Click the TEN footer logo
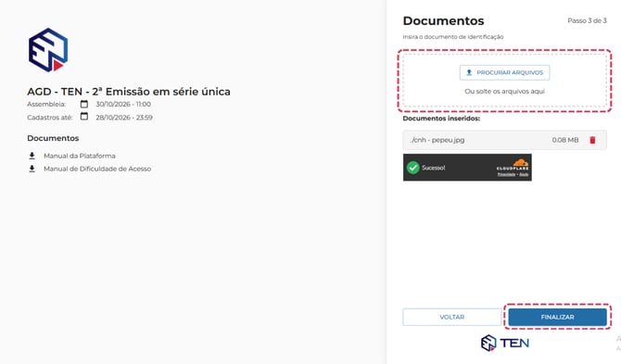The width and height of the screenshot is (621, 364). coord(505,343)
